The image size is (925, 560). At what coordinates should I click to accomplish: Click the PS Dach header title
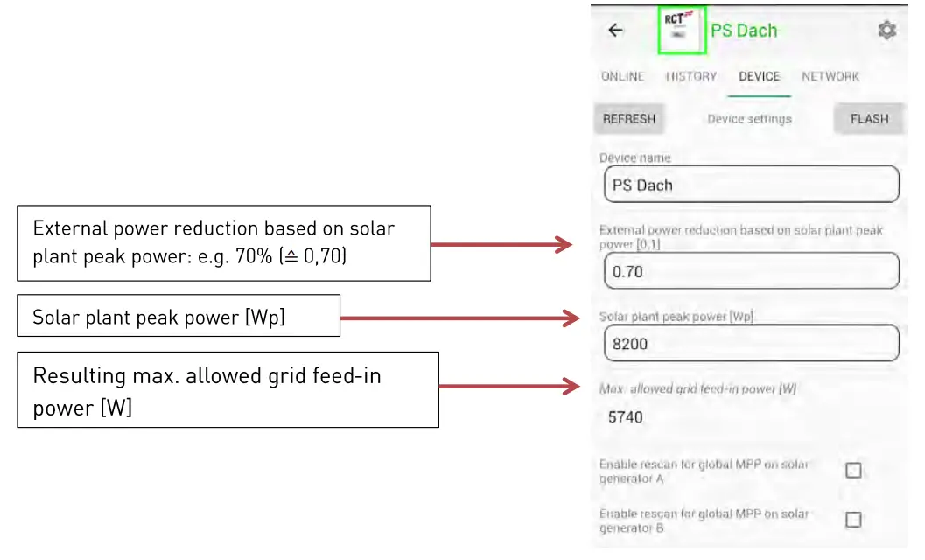click(x=744, y=31)
